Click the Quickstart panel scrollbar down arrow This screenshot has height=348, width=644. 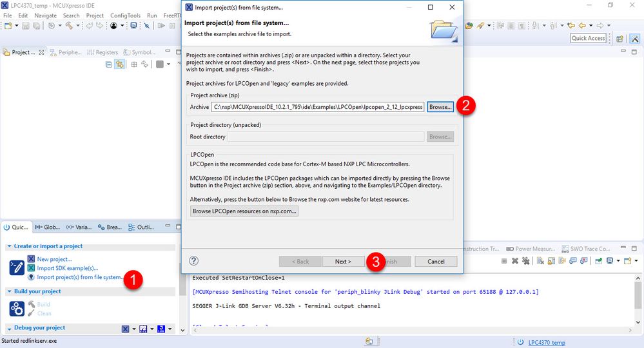click(183, 331)
